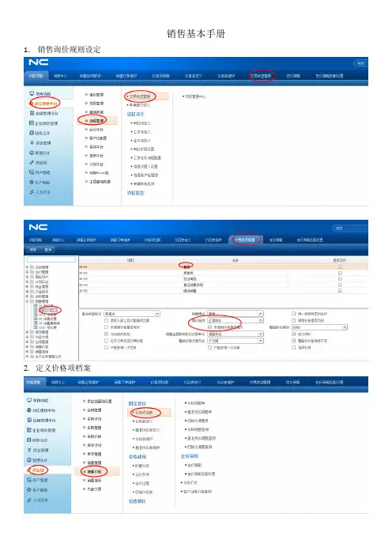This screenshot has width=392, height=555.
Task: Select table row with code 30-01
Action: [223, 267]
